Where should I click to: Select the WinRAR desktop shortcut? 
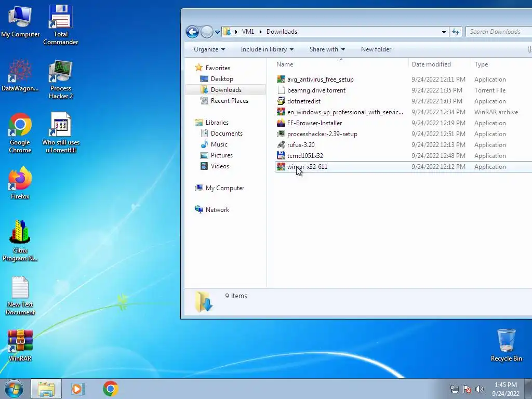pos(20,345)
